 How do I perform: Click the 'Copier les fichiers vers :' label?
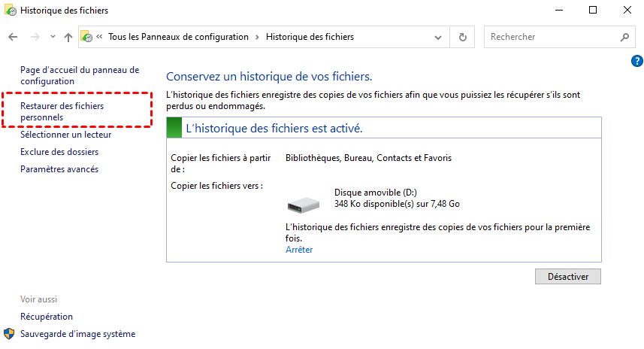click(x=217, y=186)
